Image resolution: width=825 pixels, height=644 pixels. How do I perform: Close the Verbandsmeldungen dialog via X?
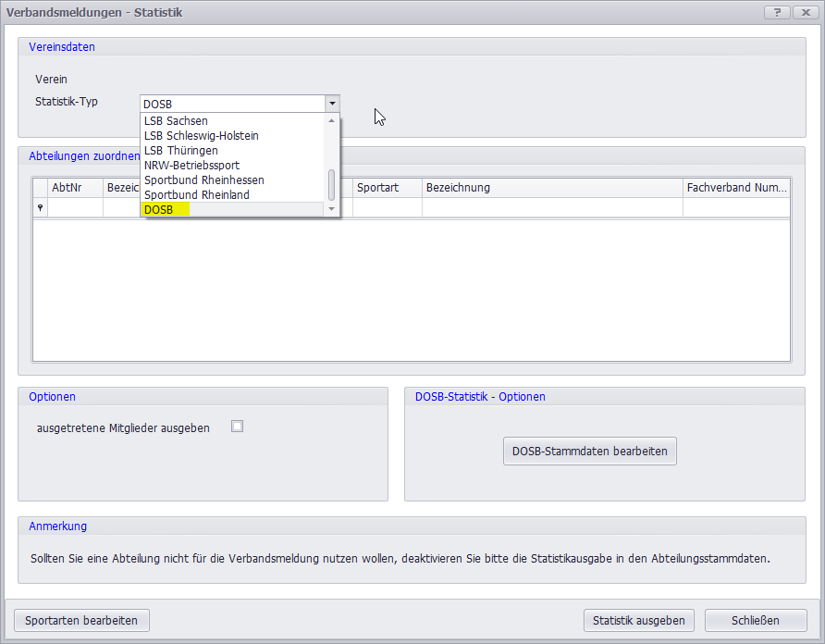pyautogui.click(x=804, y=12)
